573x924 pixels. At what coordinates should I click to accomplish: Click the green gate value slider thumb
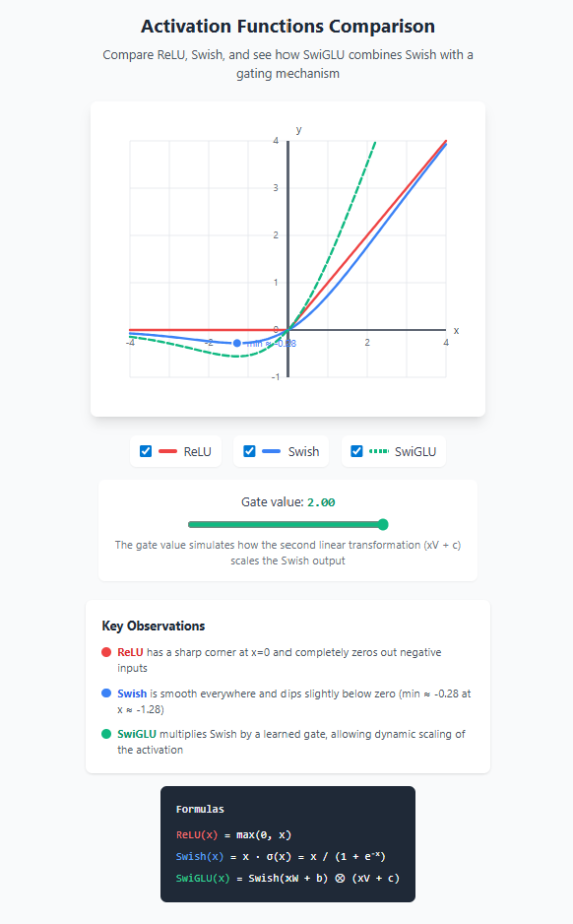[x=383, y=524]
